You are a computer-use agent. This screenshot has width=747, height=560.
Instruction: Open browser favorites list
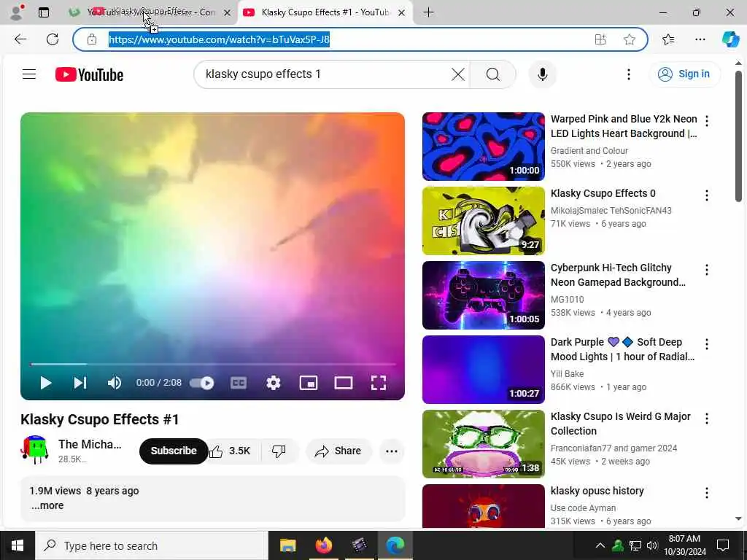pos(668,39)
